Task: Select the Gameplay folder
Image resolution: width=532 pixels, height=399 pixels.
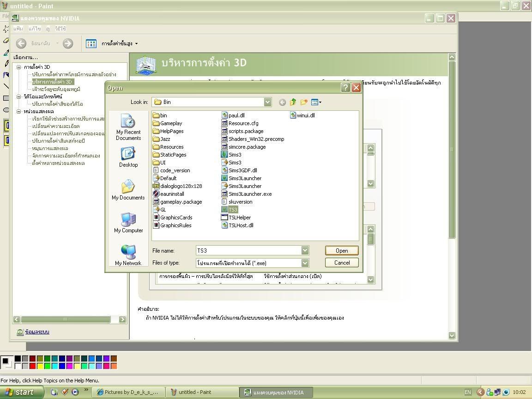Action: 168,123
